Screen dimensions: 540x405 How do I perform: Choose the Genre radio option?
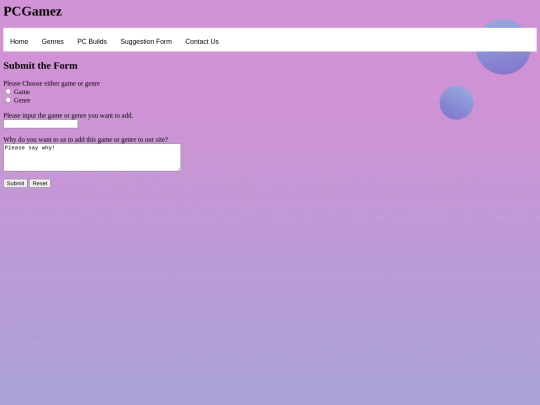(x=8, y=100)
